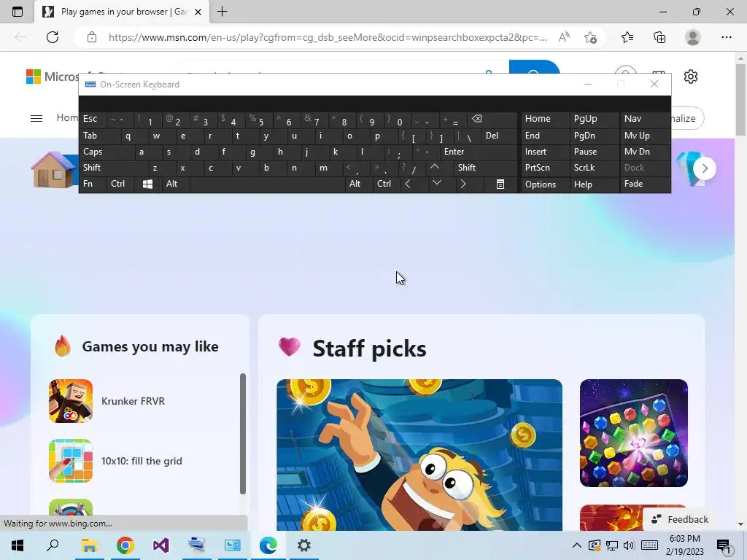The height and width of the screenshot is (560, 747).
Task: Open the coin-catching Staff picks game thumbnail
Action: tap(419, 455)
